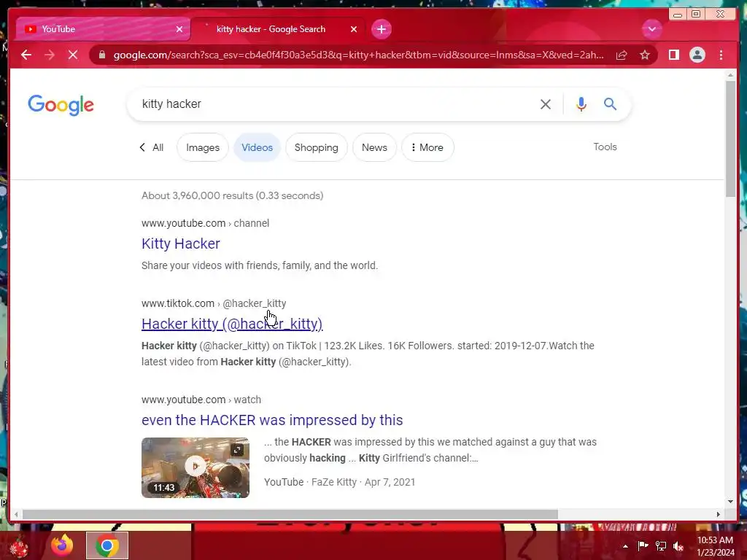This screenshot has height=560, width=747.
Task: Clear the search query with X
Action: [546, 104]
